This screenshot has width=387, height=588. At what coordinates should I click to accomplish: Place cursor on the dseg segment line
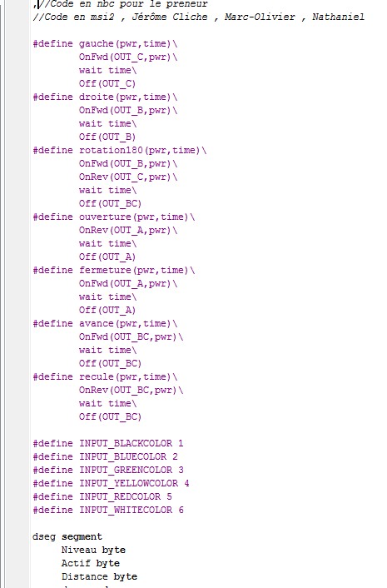click(67, 536)
